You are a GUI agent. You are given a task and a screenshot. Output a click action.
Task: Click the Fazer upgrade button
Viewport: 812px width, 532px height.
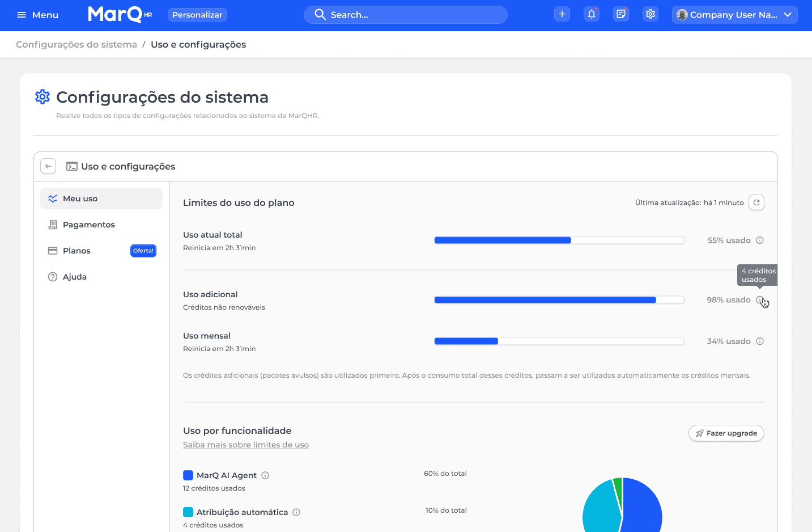pyautogui.click(x=726, y=433)
